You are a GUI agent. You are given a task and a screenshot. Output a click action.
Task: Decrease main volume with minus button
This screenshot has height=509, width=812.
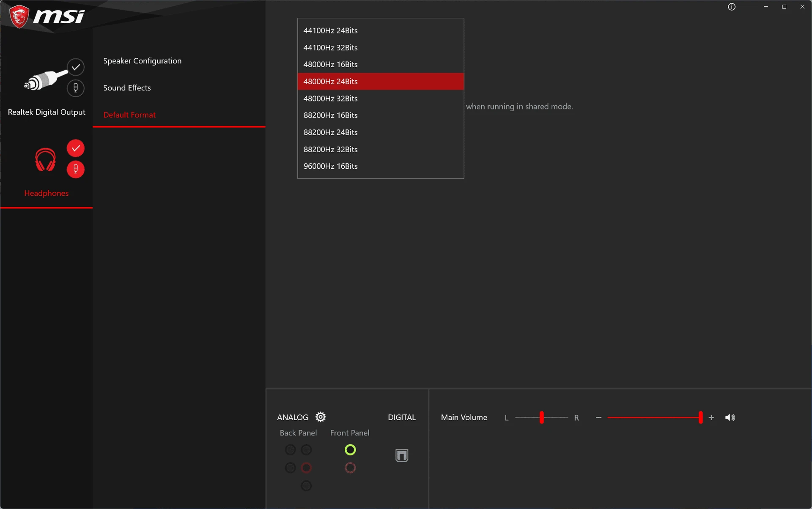598,417
